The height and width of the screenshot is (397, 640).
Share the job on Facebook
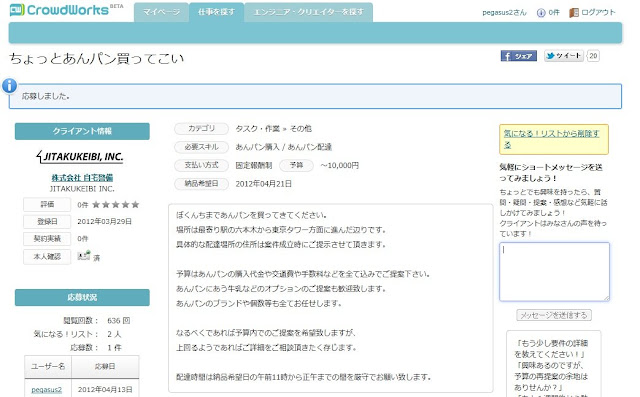click(518, 56)
